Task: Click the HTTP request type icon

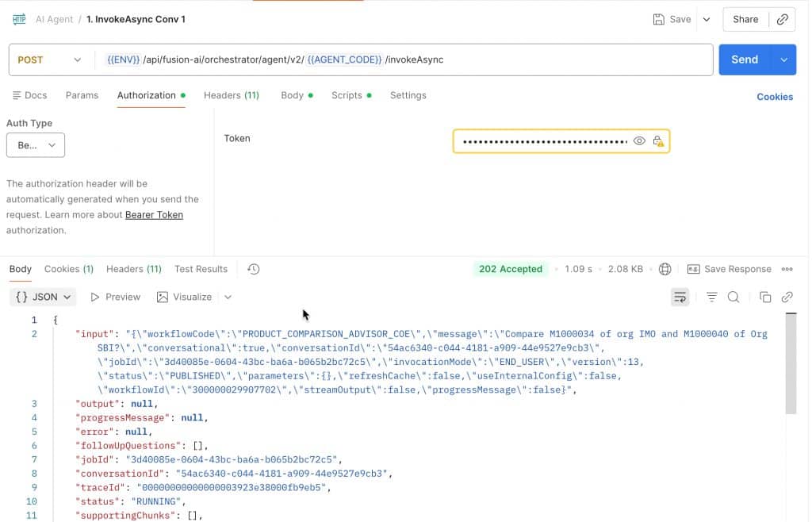Action: coord(19,19)
